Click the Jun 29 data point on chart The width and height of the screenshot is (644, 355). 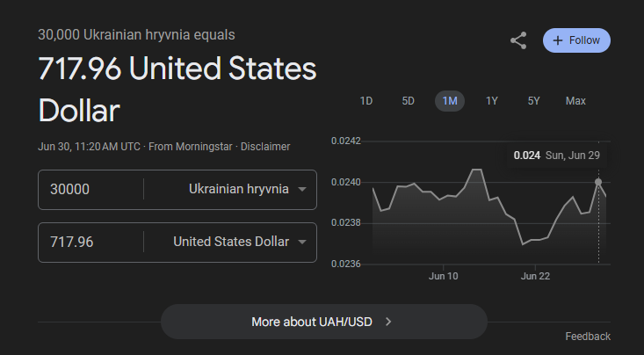pos(598,182)
